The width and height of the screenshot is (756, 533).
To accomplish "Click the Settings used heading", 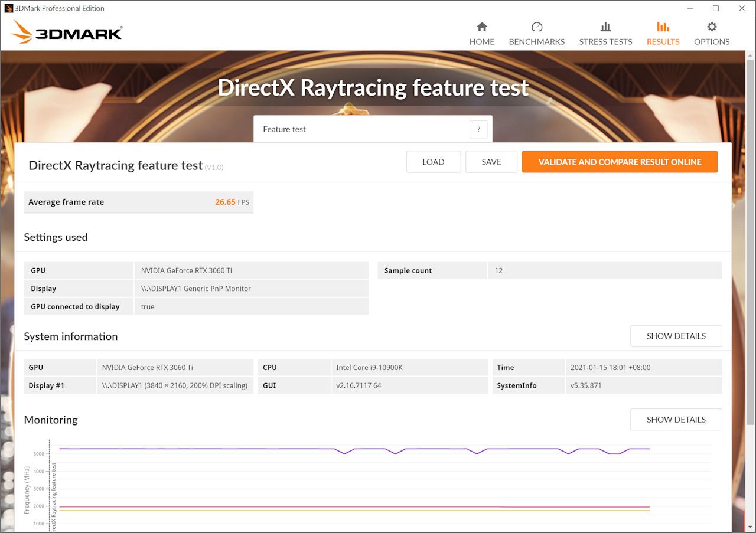I will click(x=56, y=237).
